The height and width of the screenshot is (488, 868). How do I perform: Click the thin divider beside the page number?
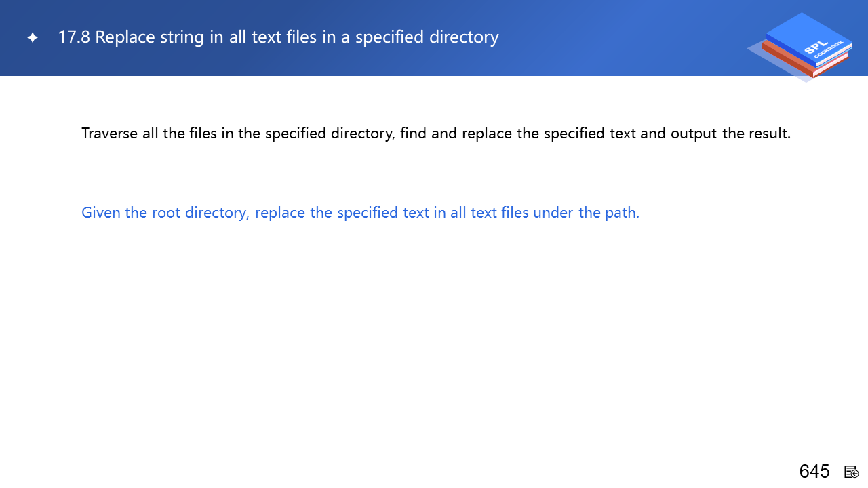coord(837,472)
